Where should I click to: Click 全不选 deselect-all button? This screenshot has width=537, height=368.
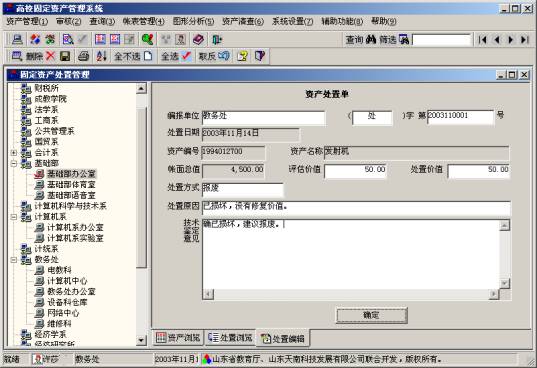click(x=133, y=56)
